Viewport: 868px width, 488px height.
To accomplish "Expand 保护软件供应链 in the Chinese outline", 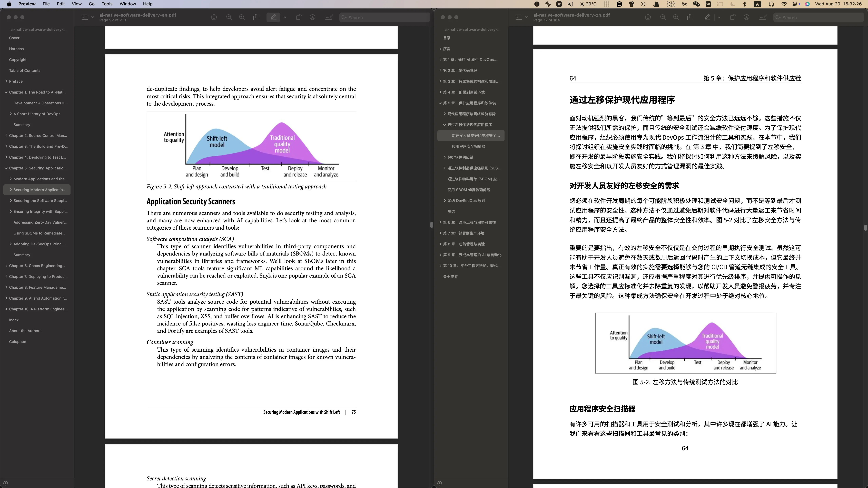I will click(x=445, y=157).
